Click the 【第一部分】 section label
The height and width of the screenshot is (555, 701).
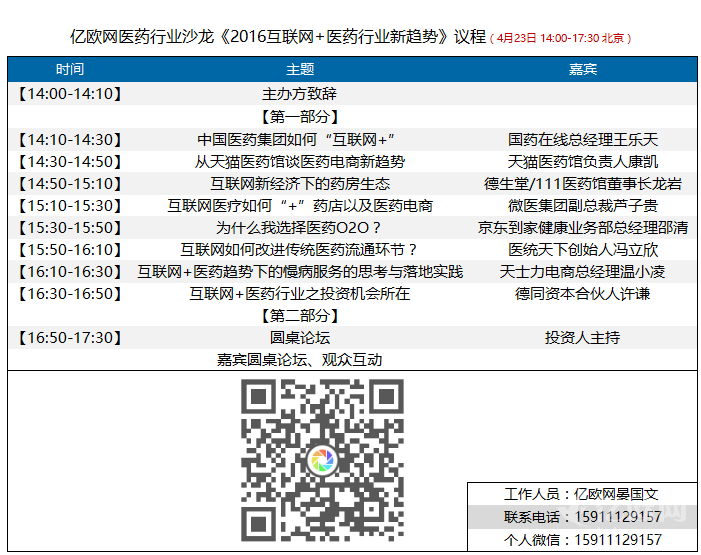[300, 117]
